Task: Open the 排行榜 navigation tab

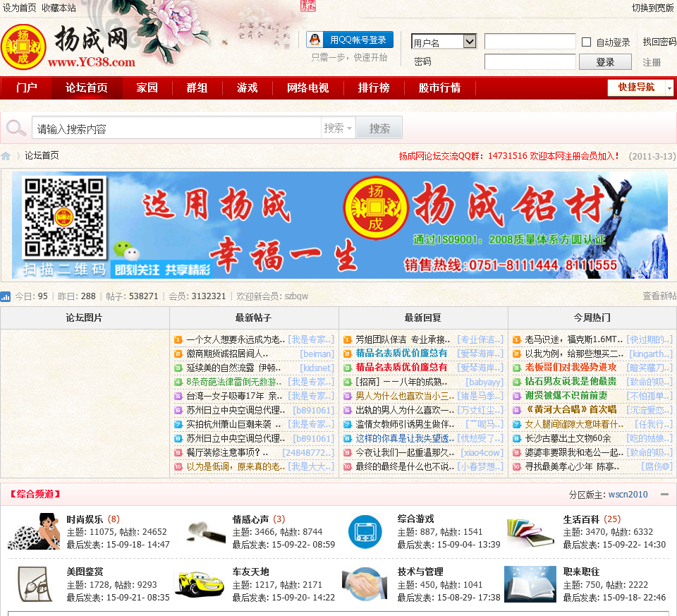Action: coord(374,87)
